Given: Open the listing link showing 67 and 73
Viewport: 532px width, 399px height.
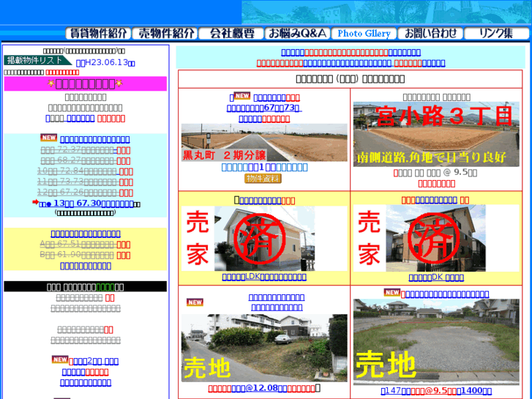Looking at the screenshot, I should [264, 108].
